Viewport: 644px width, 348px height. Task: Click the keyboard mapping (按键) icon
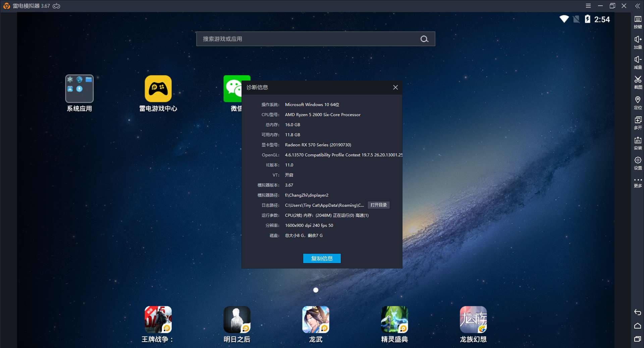point(638,21)
